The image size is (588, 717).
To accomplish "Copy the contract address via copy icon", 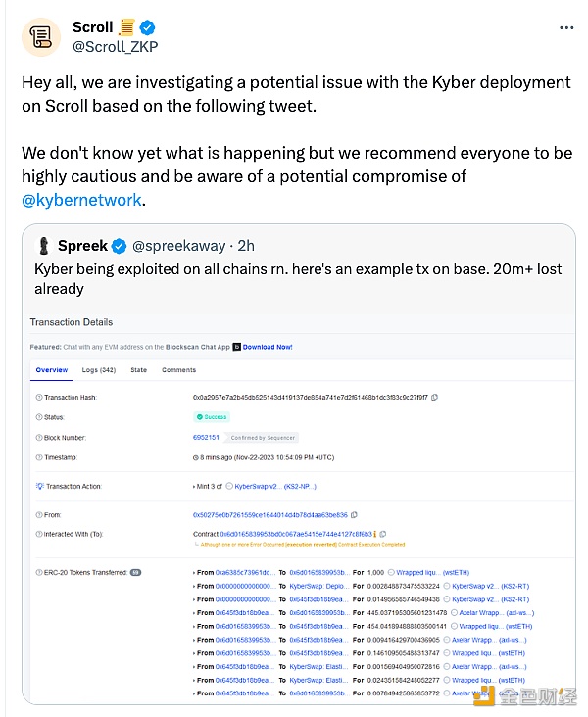I will pyautogui.click(x=383, y=534).
